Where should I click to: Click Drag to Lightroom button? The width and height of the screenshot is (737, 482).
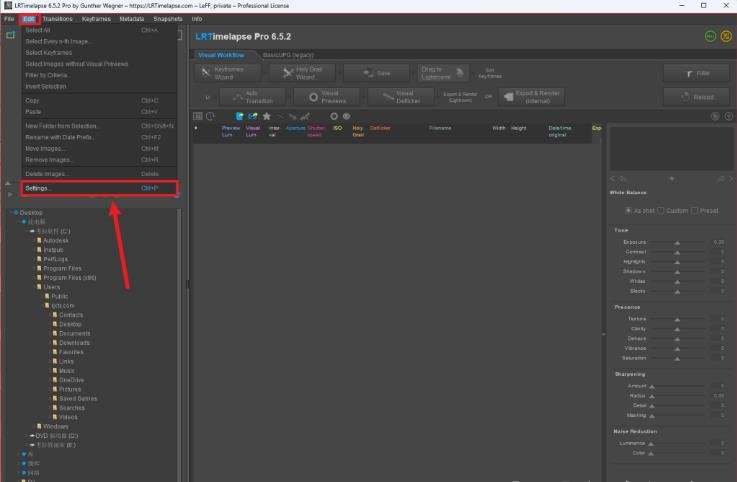[443, 73]
